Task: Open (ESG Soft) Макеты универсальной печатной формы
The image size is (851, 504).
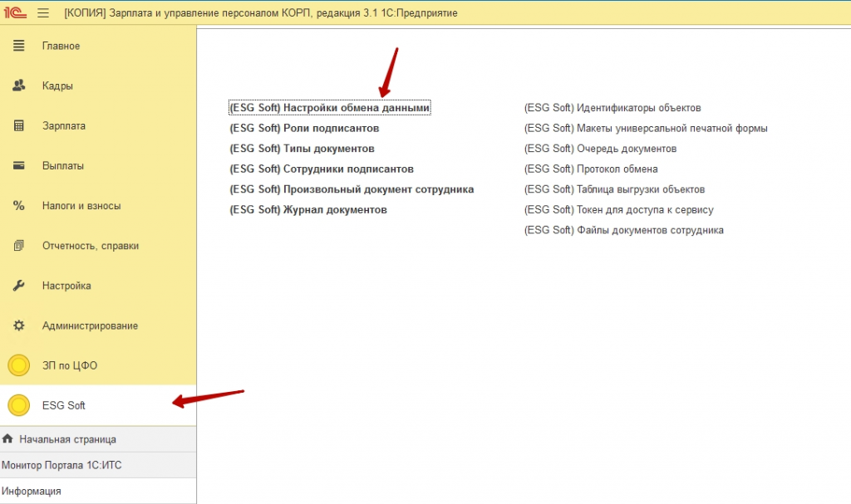Action: [646, 128]
